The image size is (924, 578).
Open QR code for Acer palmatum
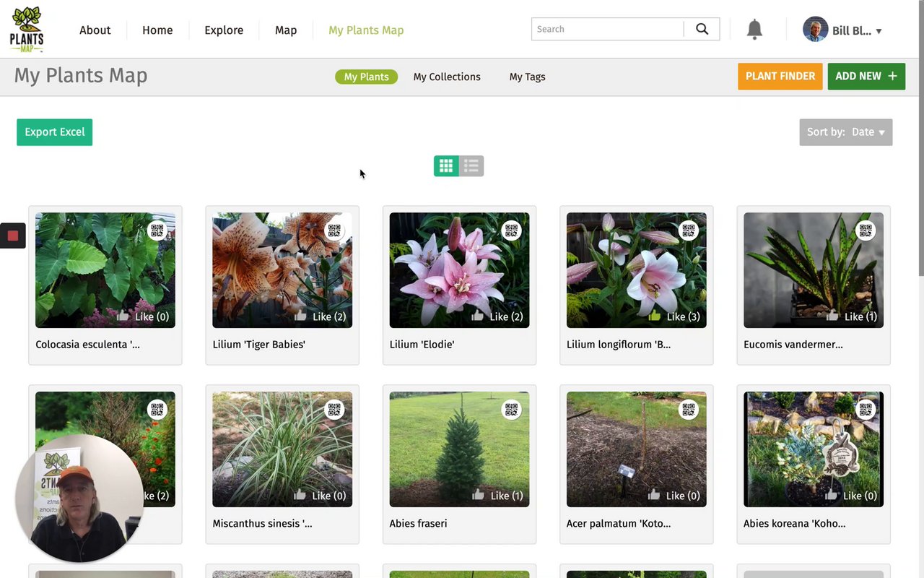[x=688, y=410]
